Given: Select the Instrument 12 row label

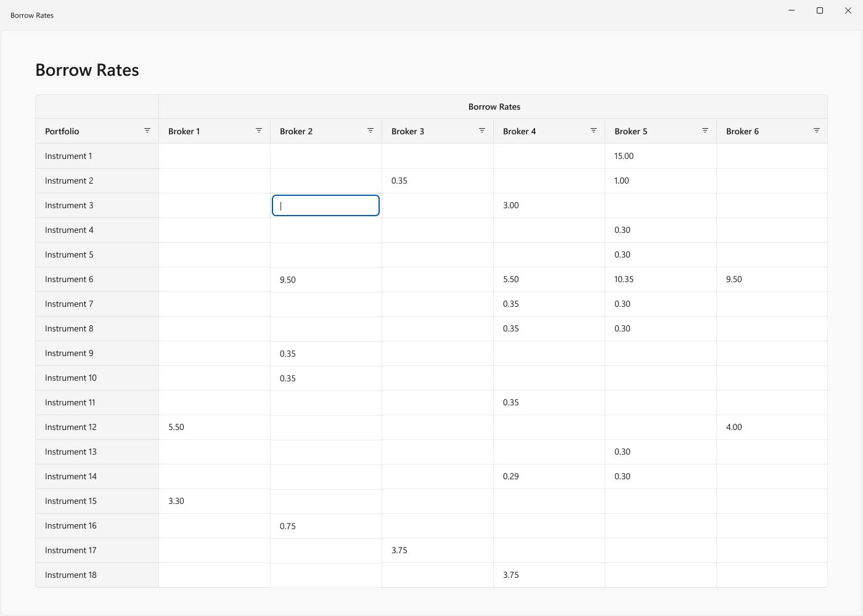Looking at the screenshot, I should 71,427.
